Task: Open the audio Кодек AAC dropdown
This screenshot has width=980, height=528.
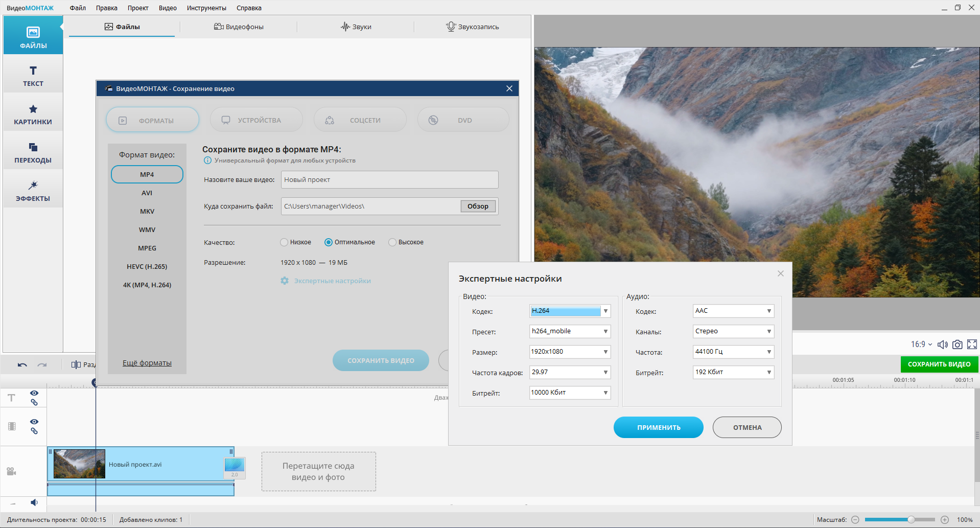Action: point(734,311)
